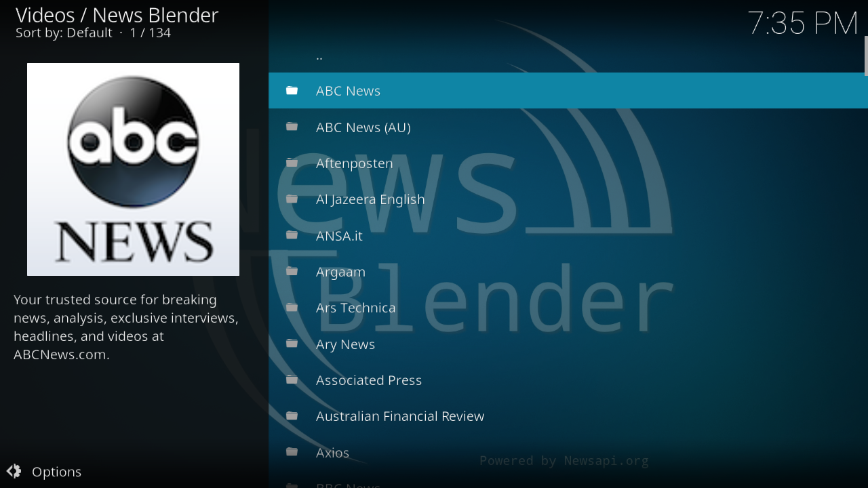868x488 pixels.
Task: Click the Sort by: Default label
Action: click(64, 33)
